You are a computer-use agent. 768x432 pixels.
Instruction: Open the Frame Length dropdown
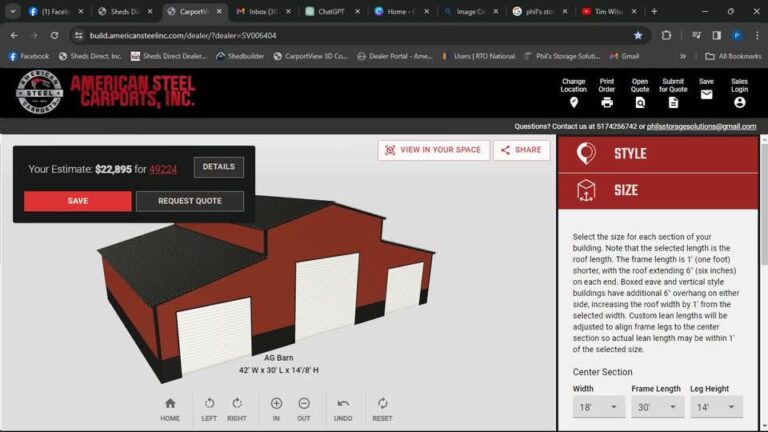click(657, 407)
